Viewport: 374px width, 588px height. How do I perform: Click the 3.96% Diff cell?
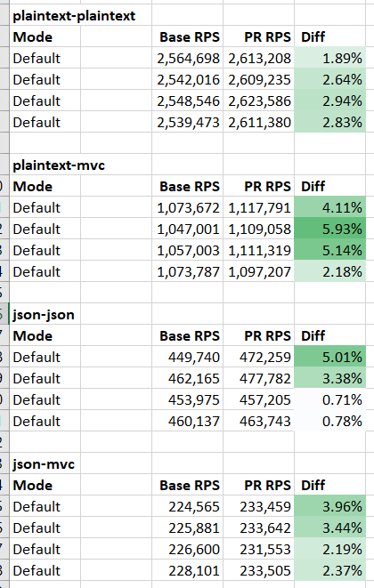329,506
